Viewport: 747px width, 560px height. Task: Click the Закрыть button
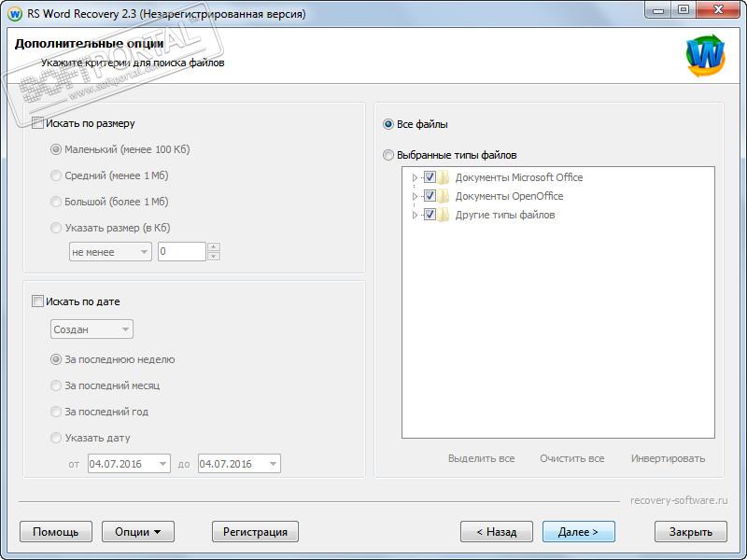(691, 531)
